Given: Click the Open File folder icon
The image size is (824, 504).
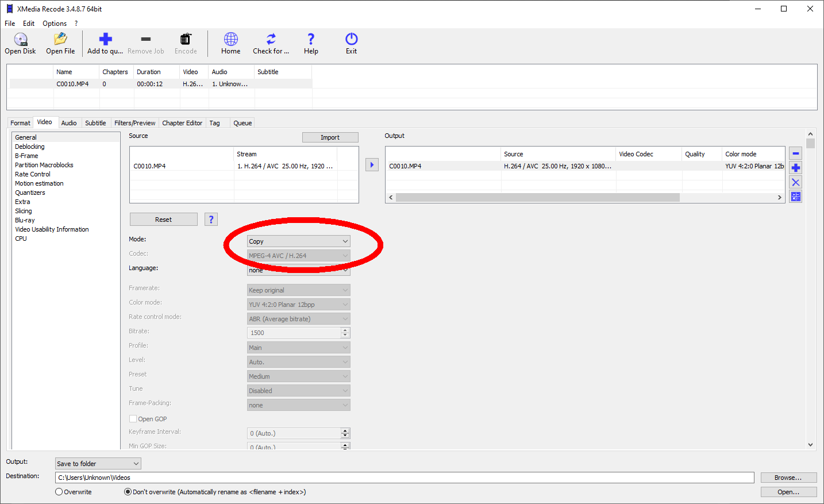Looking at the screenshot, I should coord(60,39).
